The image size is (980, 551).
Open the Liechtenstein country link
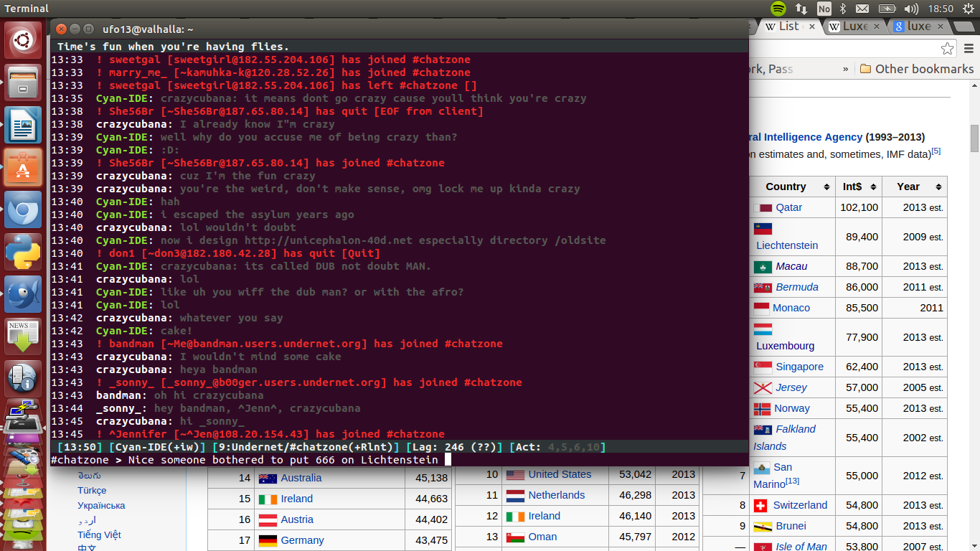tap(787, 245)
